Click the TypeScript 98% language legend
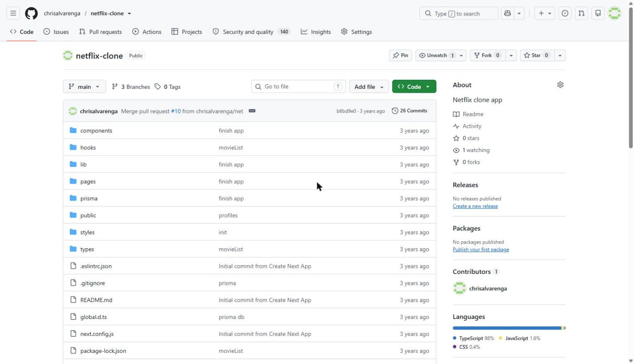Image resolution: width=634 pixels, height=364 pixels. pos(474,338)
